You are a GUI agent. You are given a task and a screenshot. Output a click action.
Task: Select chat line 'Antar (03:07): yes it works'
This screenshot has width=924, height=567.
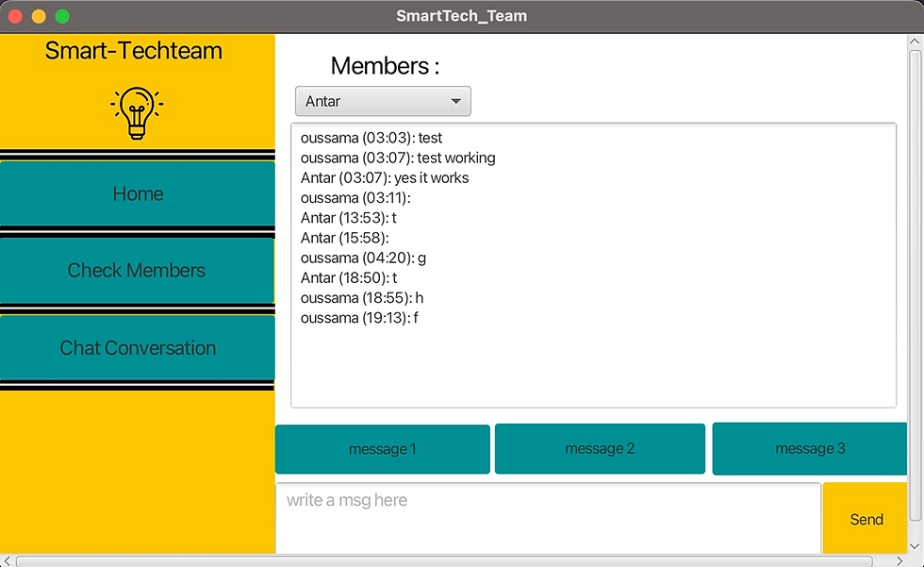[x=385, y=178]
